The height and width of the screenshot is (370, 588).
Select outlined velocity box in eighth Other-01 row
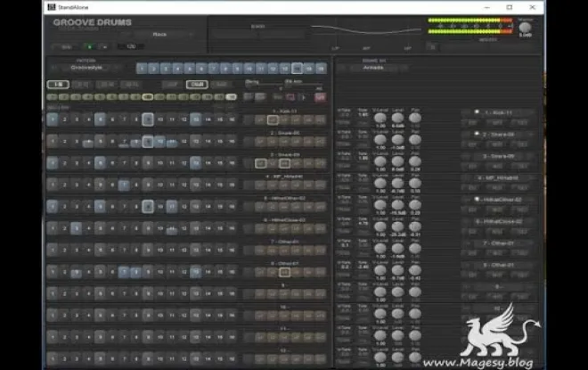284,272
